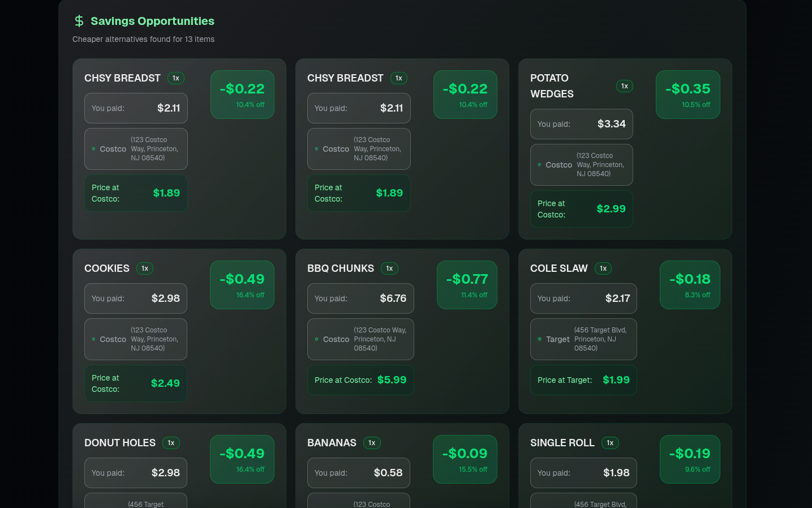Click the 8.3% off label
This screenshot has width=812, height=508.
698,295
